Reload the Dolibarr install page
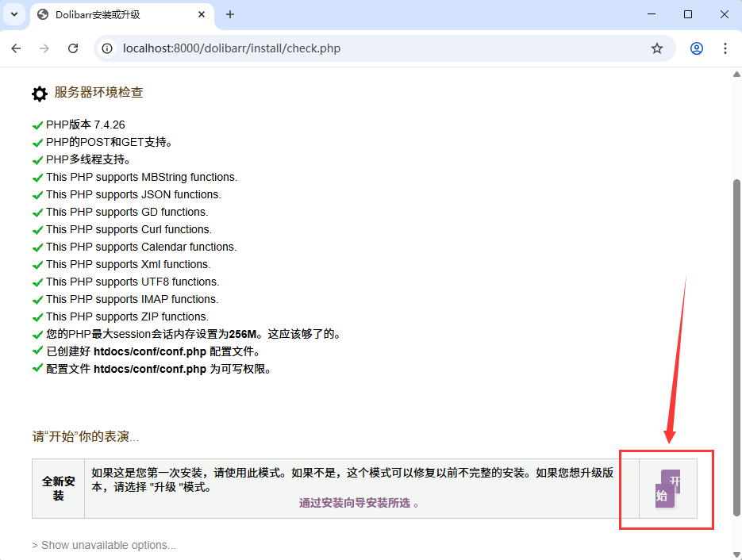The height and width of the screenshot is (560, 742). (x=73, y=48)
